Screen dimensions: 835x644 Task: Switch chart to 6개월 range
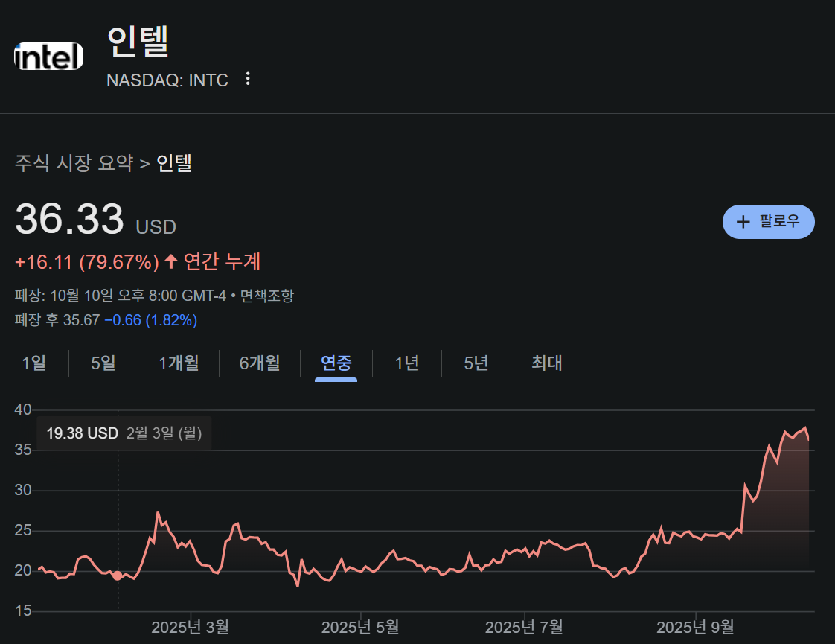(x=260, y=363)
